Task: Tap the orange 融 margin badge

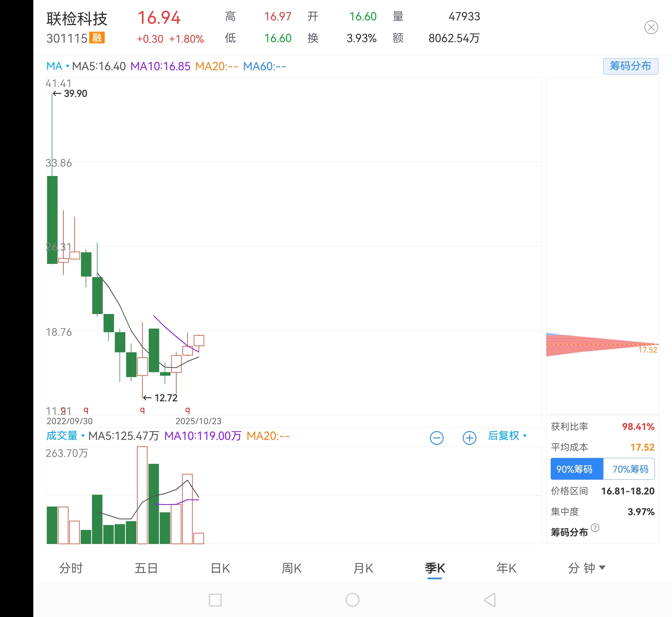Action: click(x=97, y=38)
